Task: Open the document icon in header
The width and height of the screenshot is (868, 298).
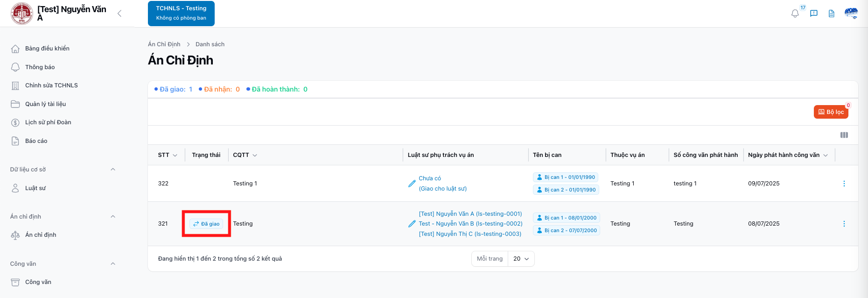Action: click(x=832, y=14)
